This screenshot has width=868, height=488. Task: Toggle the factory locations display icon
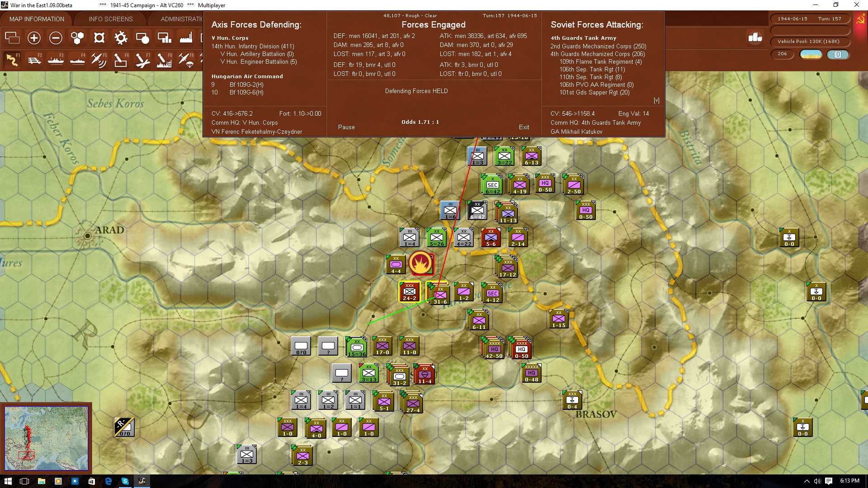pyautogui.click(x=186, y=38)
